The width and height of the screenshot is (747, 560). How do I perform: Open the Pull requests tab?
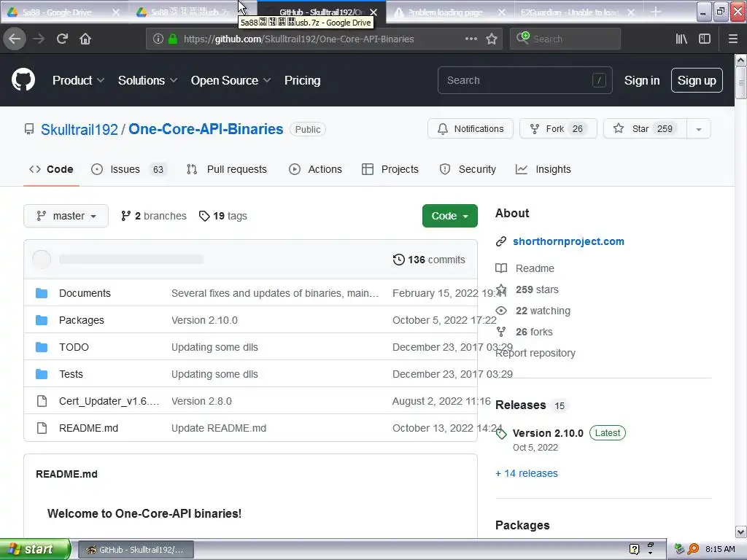[227, 169]
